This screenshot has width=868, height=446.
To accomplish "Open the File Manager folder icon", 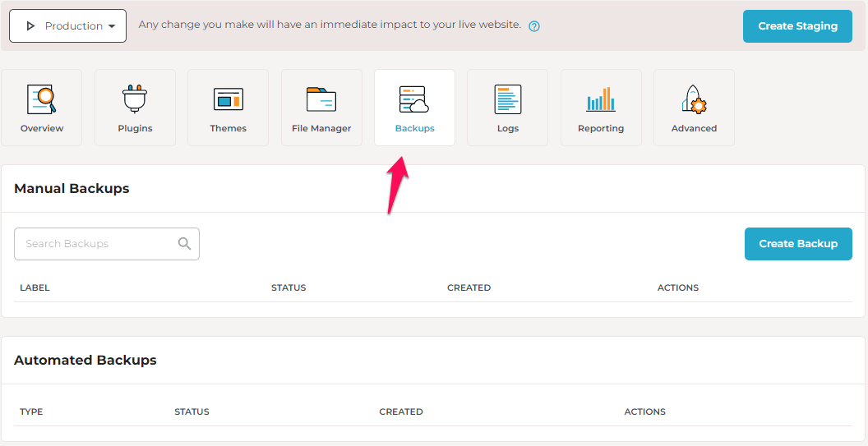I will coord(321,99).
